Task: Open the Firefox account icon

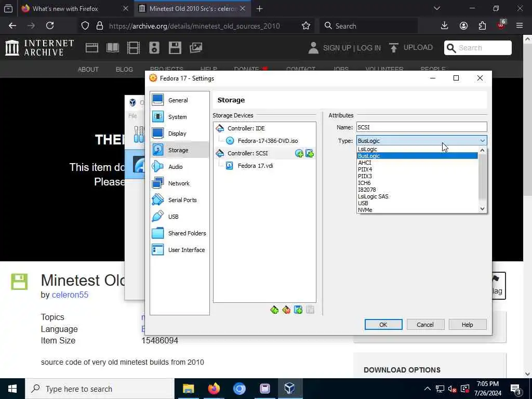Action: click(x=463, y=26)
